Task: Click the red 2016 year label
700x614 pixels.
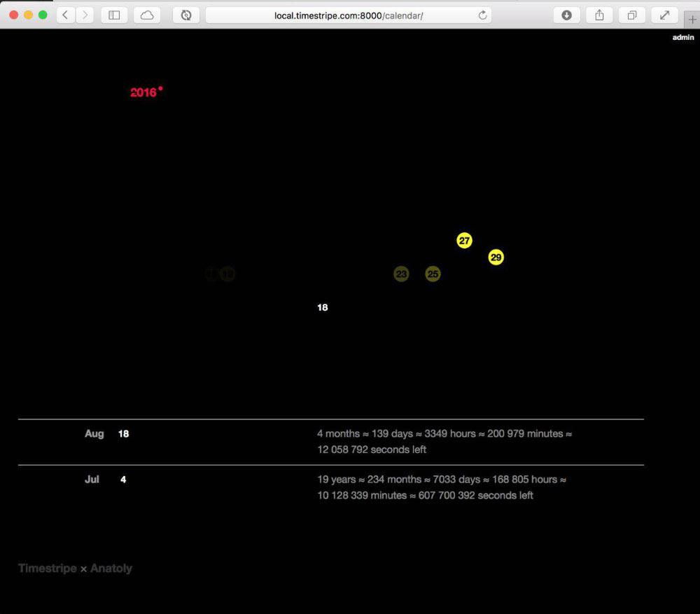Action: point(143,92)
